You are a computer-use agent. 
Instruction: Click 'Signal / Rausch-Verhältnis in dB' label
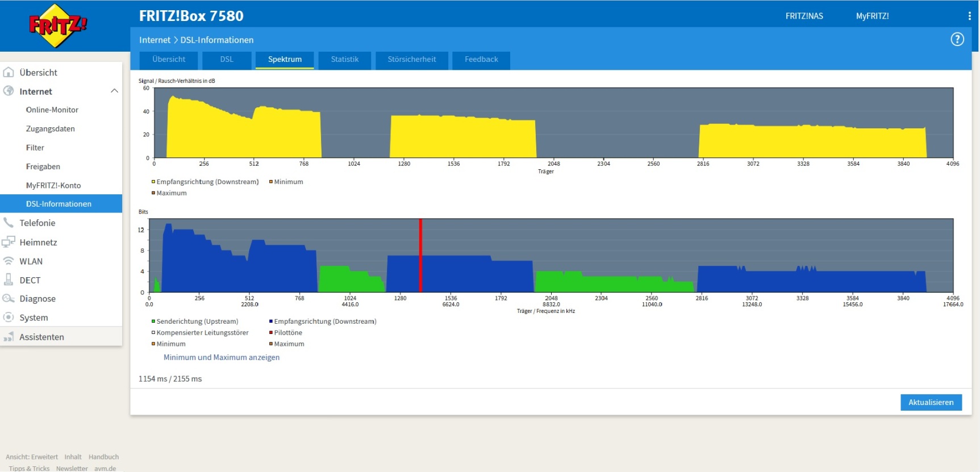point(177,81)
